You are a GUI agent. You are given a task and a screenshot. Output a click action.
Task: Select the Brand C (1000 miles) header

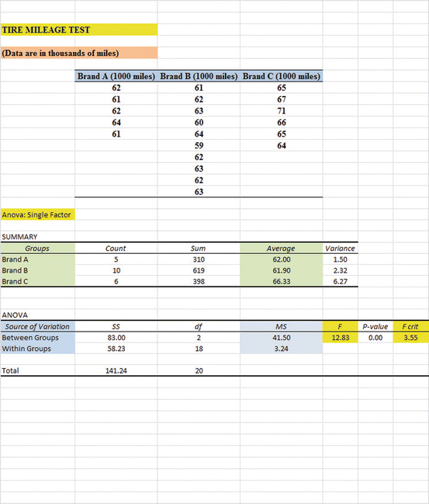click(x=282, y=76)
